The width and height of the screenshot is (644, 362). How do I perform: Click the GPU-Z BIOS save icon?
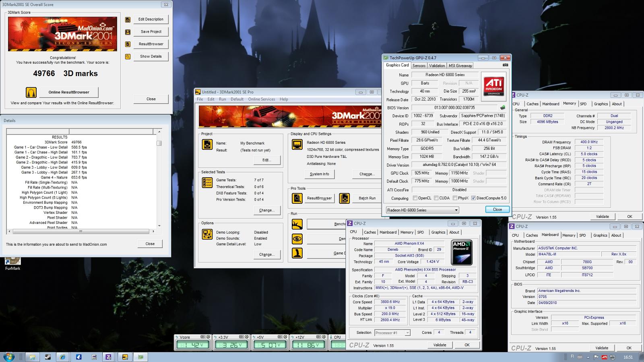click(502, 108)
